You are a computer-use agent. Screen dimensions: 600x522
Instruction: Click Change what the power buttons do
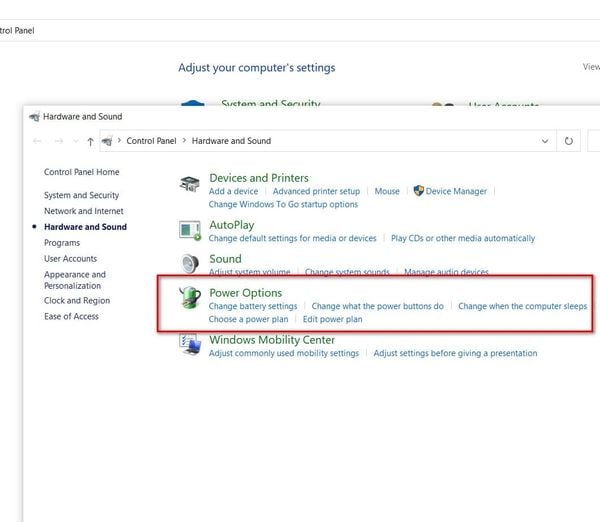click(x=377, y=306)
